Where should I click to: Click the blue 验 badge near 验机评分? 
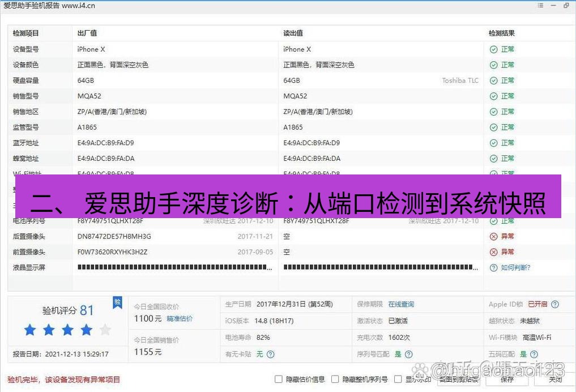coord(117,304)
